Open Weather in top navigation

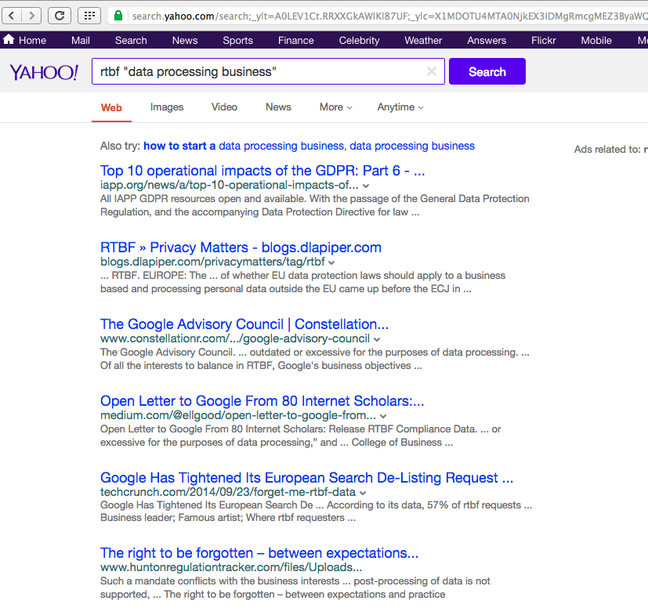click(x=423, y=41)
